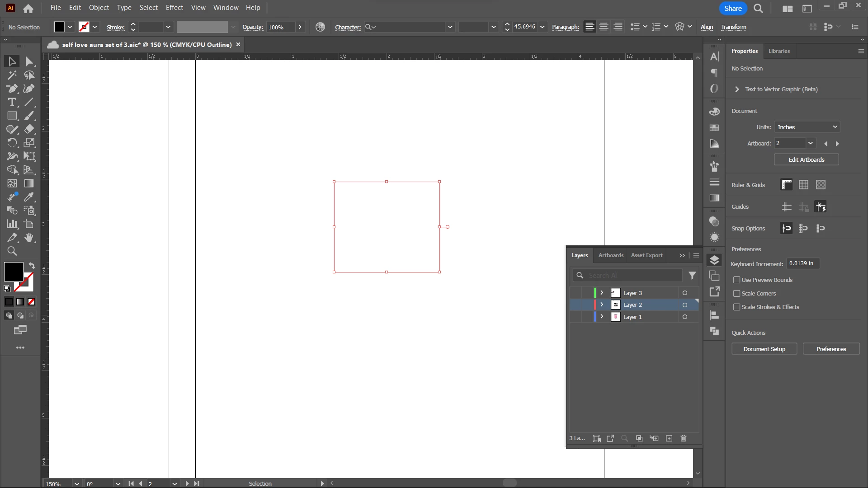Viewport: 868px width, 488px height.
Task: Switch to the Artboards tab
Action: (610, 255)
